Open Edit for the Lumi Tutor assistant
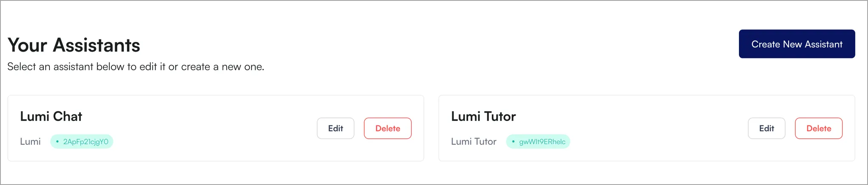The image size is (868, 185). 766,128
